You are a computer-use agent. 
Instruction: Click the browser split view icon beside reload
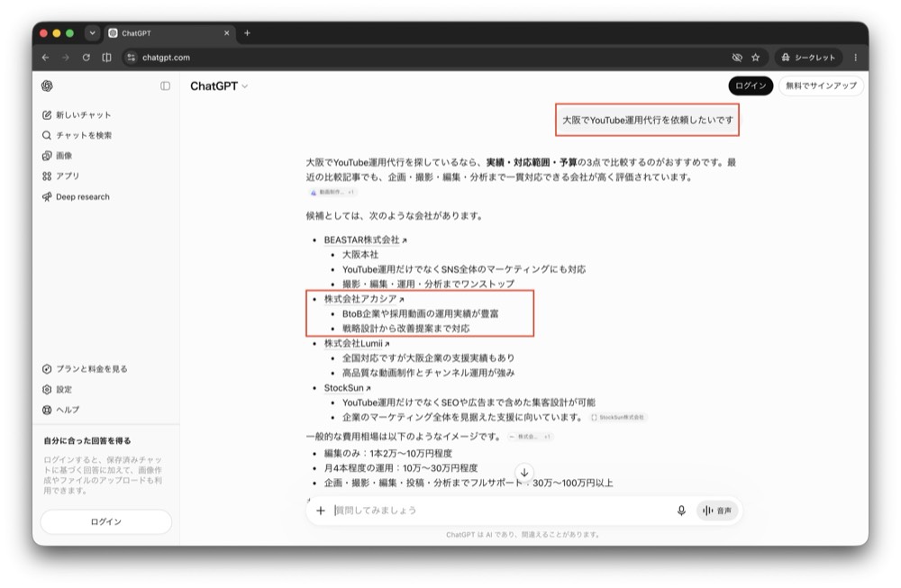coord(107,58)
